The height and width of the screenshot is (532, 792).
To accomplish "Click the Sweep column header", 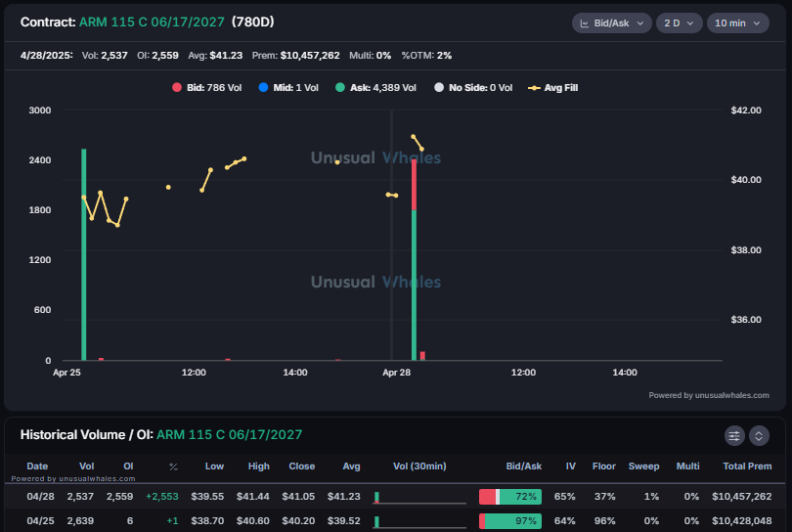I will [643, 466].
